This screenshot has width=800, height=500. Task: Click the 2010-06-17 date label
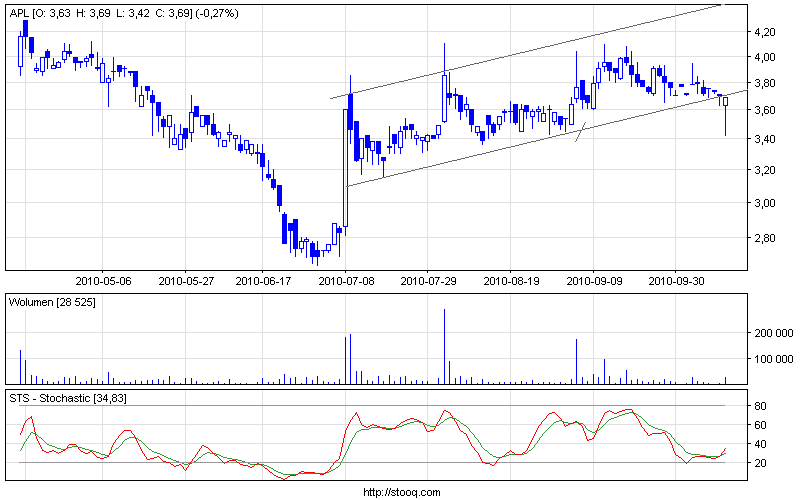pyautogui.click(x=263, y=281)
